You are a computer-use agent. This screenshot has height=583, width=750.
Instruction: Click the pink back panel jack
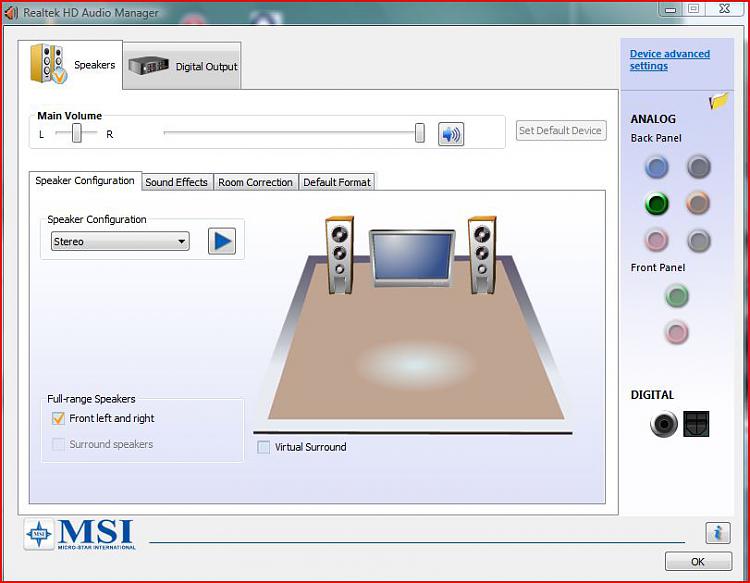[656, 240]
